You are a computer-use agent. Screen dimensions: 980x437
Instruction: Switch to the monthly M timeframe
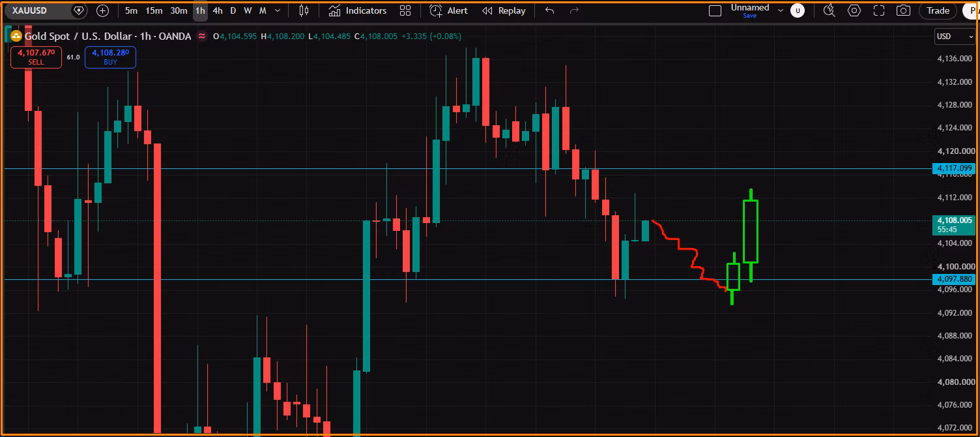[x=263, y=10]
